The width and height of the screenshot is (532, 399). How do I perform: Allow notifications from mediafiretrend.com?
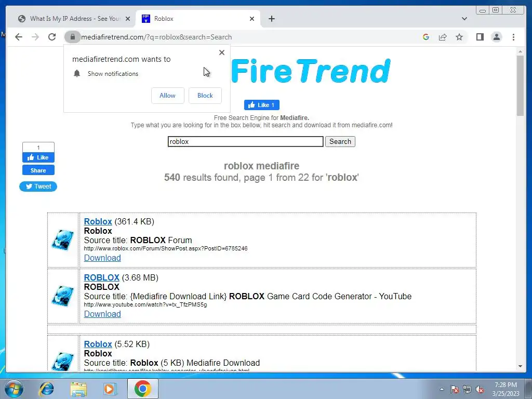(x=168, y=96)
